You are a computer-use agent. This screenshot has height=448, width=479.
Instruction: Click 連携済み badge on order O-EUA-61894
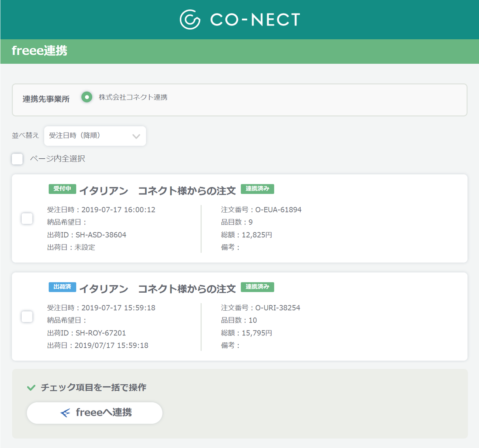coord(257,189)
